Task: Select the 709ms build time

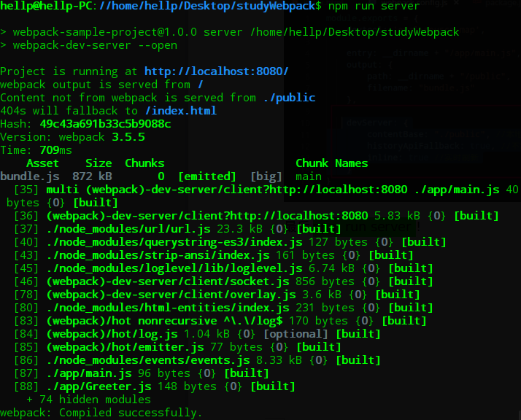Action: tap(55, 150)
